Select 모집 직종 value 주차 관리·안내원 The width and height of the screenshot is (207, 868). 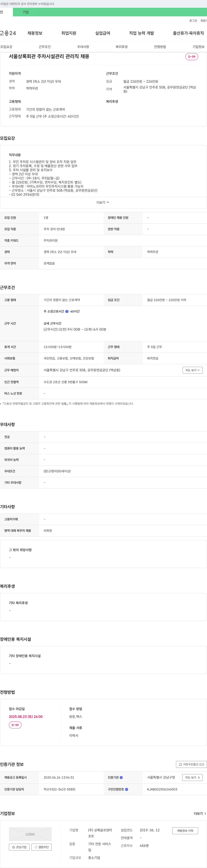coord(54,229)
